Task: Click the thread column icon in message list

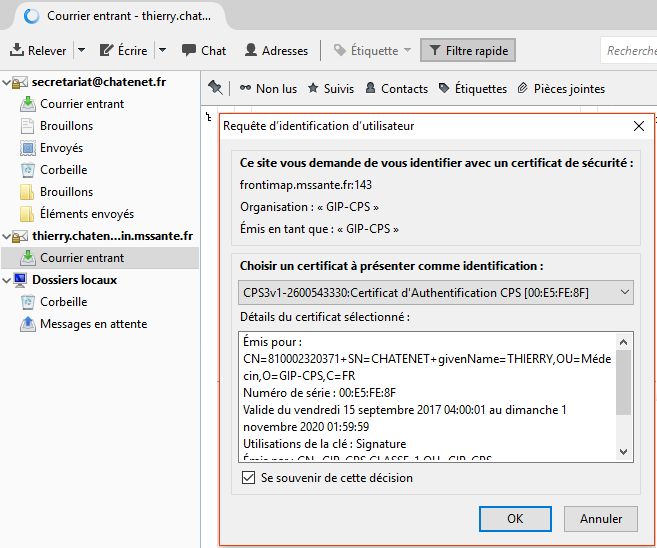Action: (x=208, y=117)
